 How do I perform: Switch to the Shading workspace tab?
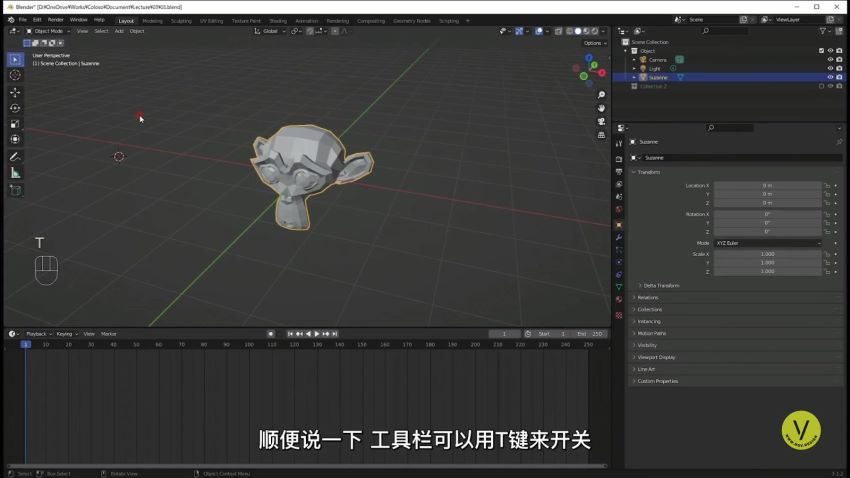pyautogui.click(x=278, y=21)
